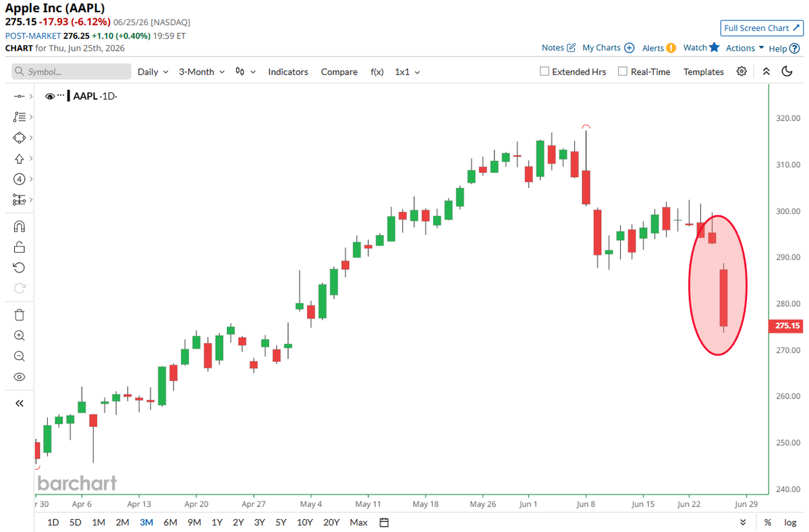Select the 1M time range
809x532 pixels.
click(x=99, y=522)
